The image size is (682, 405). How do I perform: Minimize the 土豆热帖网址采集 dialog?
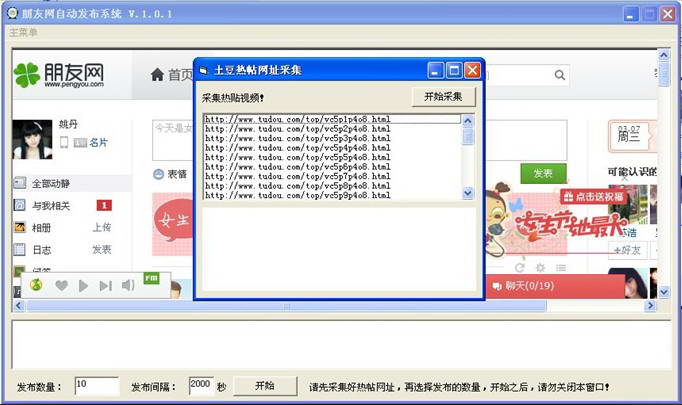(436, 70)
